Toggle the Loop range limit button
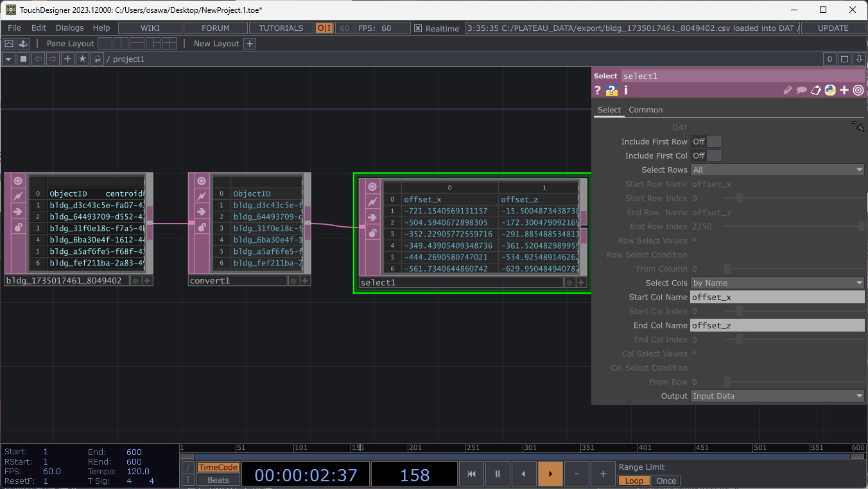Image resolution: width=868 pixels, height=489 pixels. [634, 481]
